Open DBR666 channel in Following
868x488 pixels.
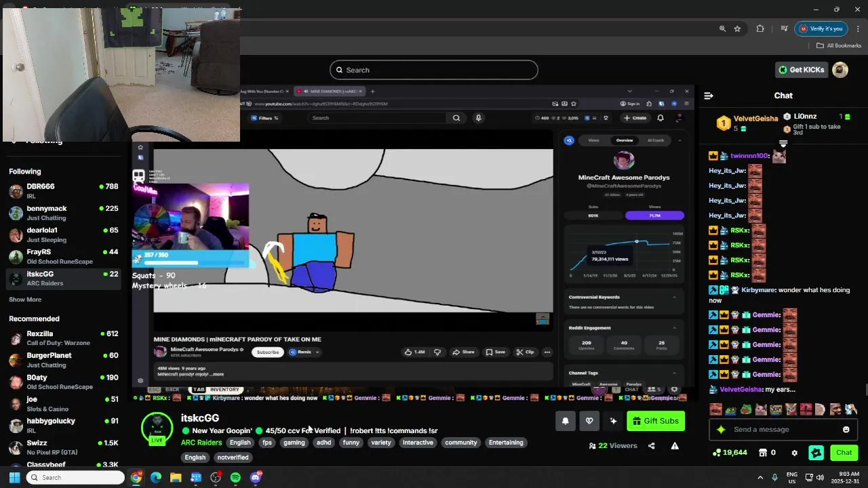click(x=64, y=191)
